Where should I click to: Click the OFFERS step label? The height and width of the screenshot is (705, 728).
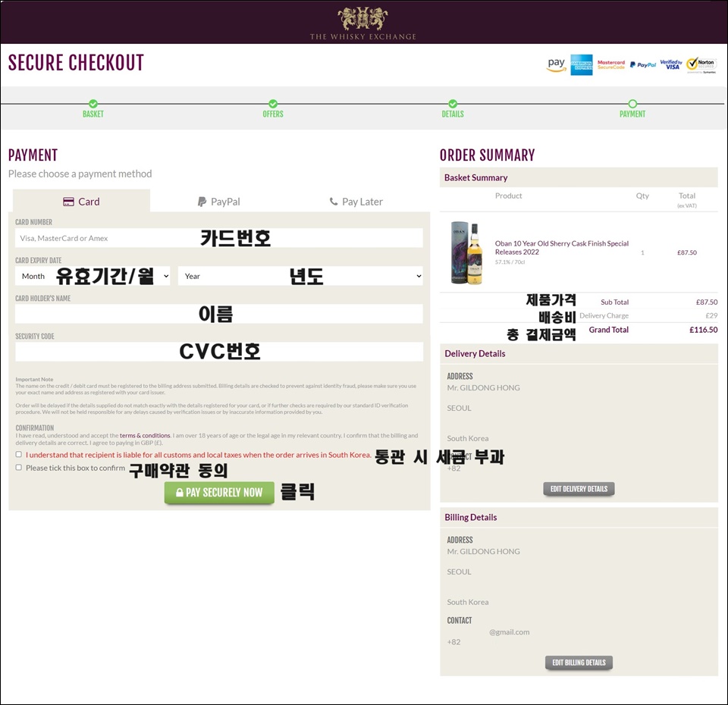(x=273, y=114)
